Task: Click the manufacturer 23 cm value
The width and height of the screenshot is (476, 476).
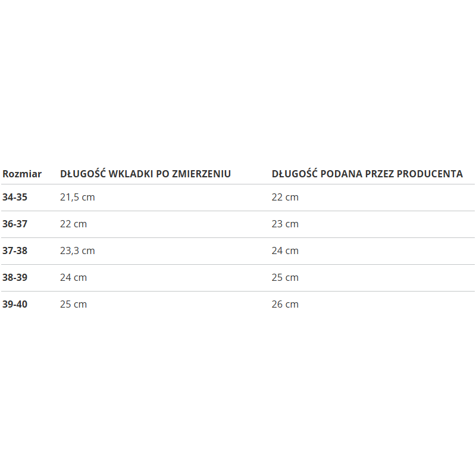Action: click(x=285, y=224)
